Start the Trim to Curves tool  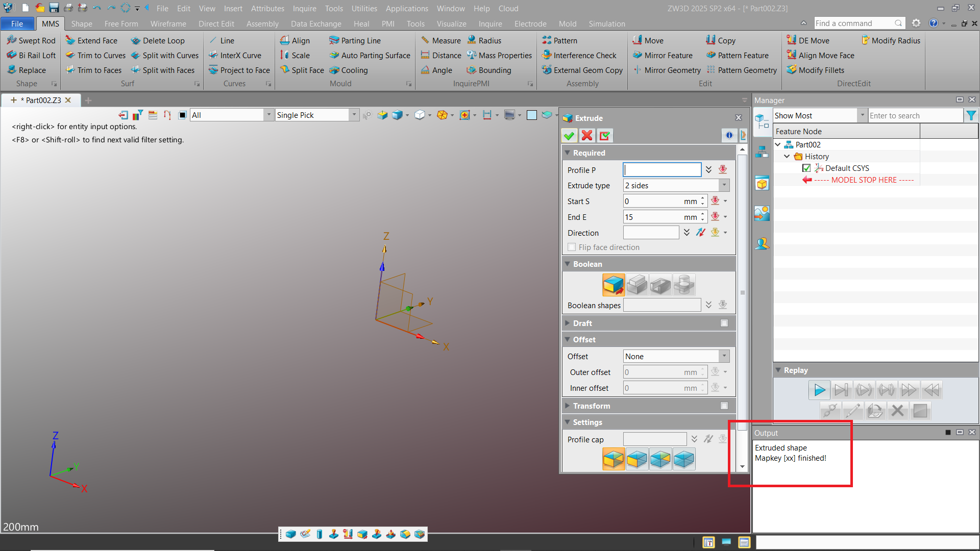click(95, 55)
